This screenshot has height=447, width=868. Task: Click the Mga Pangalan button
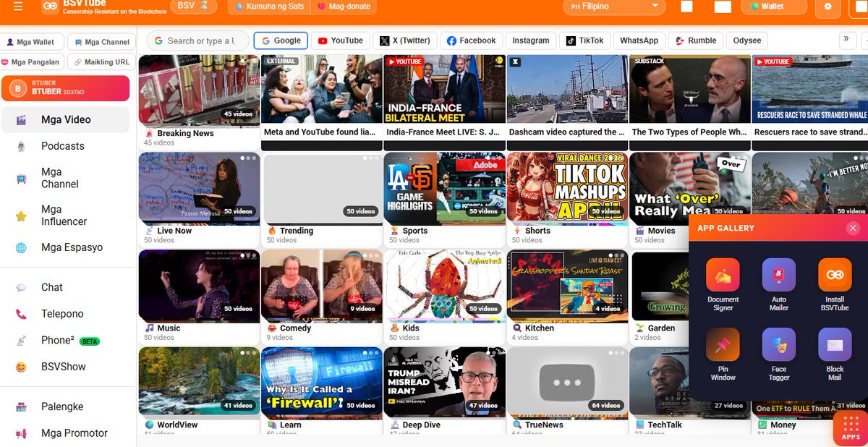point(32,61)
